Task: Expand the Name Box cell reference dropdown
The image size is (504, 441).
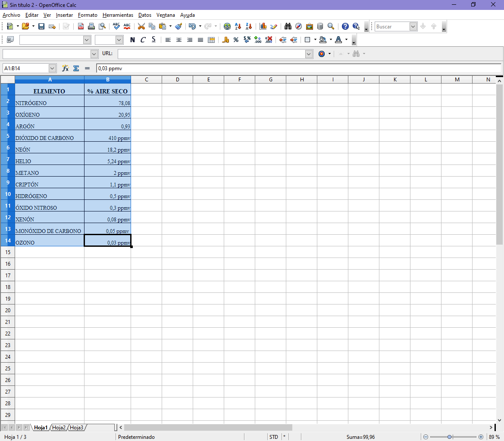Action: tap(52, 68)
